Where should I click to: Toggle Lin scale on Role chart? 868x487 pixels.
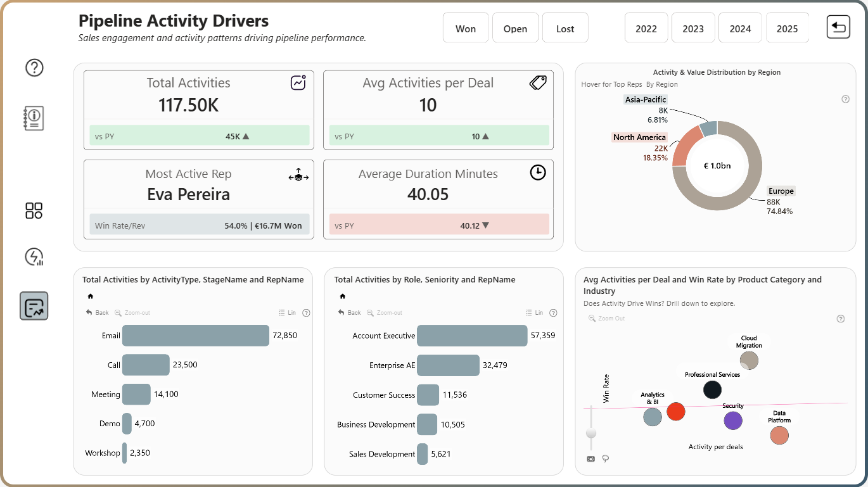pos(534,312)
